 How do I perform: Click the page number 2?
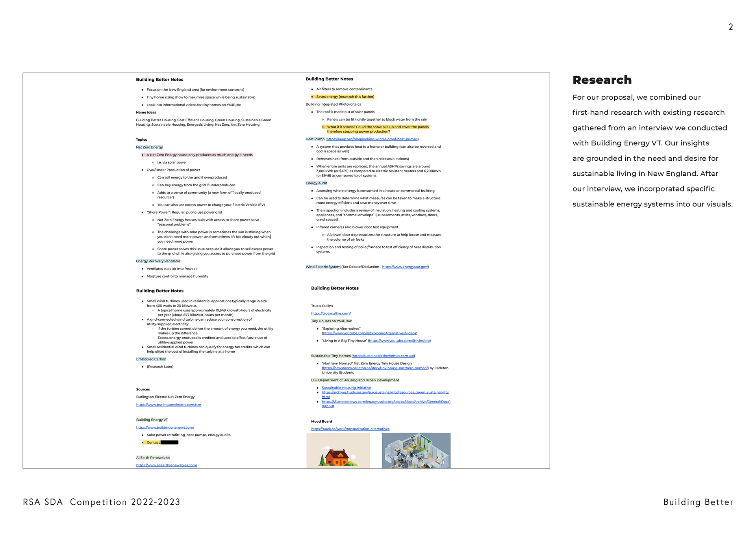pyautogui.click(x=730, y=27)
